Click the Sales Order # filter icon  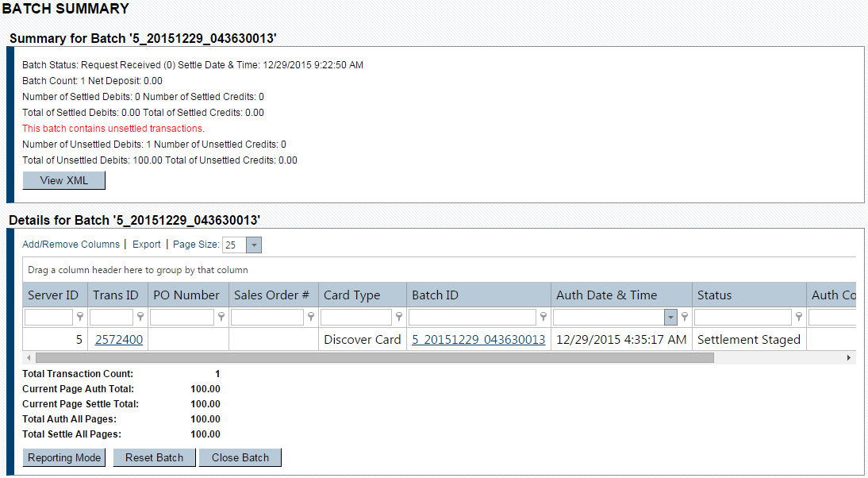[311, 317]
